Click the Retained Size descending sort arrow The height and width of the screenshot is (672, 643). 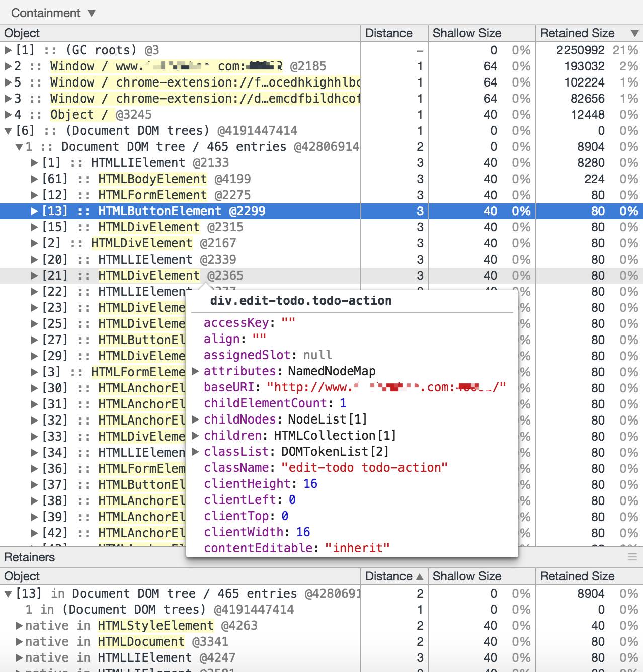click(634, 34)
